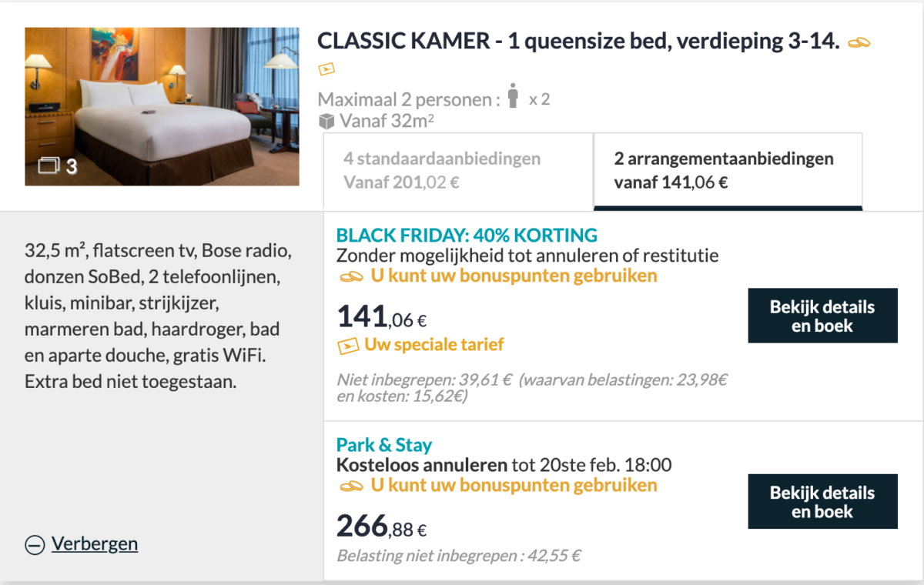
Task: Click the 'Verbergen' link to hide details
Action: 95,544
